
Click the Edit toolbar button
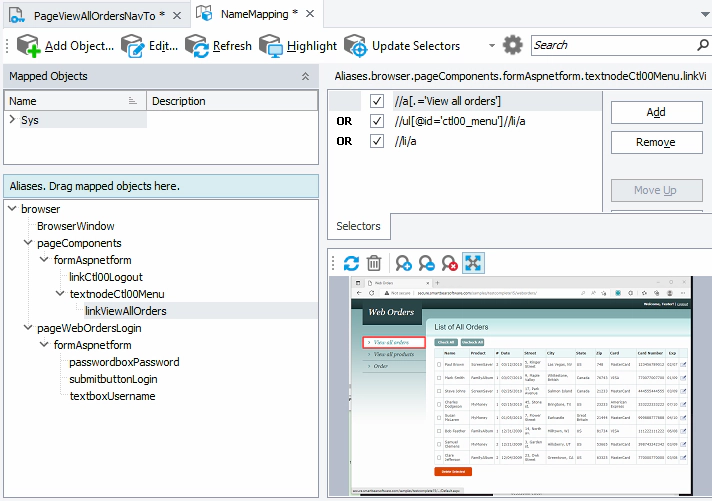(149, 46)
